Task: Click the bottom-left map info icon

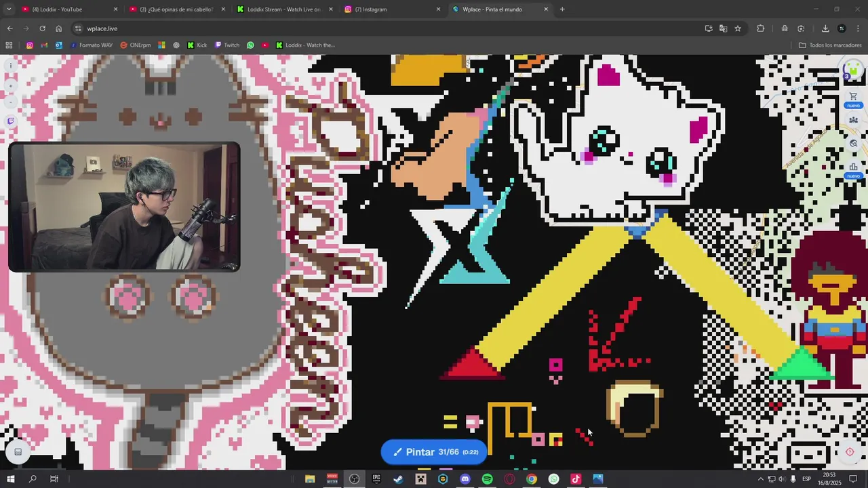Action: (x=18, y=452)
